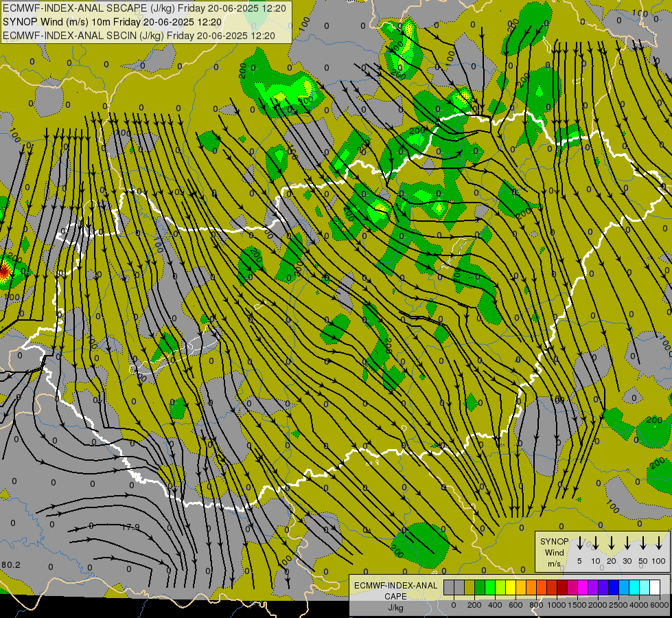
Task: Select the white CAPE legend swatch
Action: tap(655, 587)
